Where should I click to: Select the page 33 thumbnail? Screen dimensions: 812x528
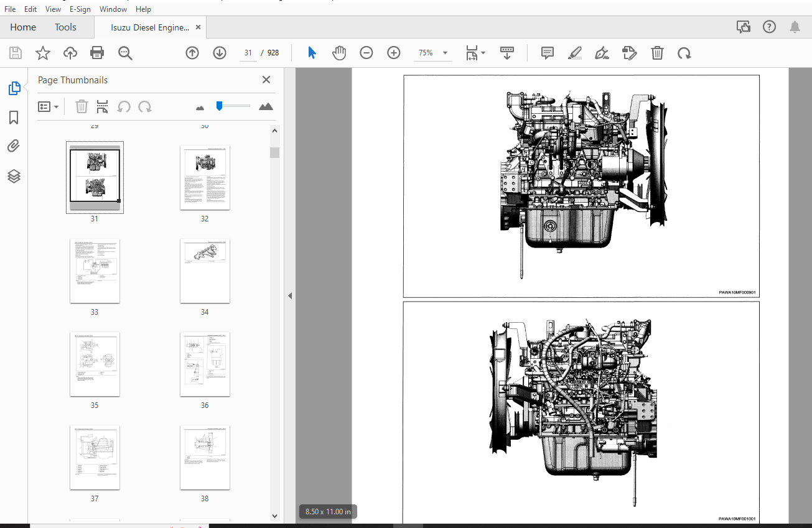click(95, 271)
